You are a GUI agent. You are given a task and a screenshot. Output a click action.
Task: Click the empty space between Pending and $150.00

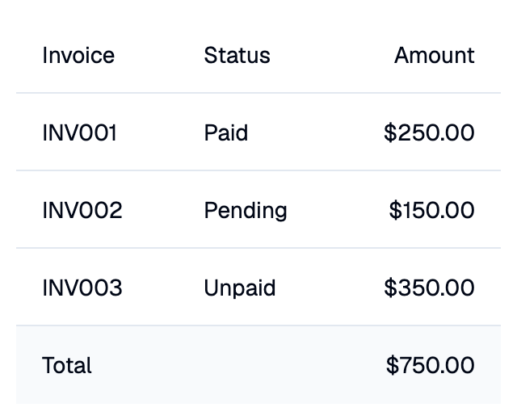click(338, 210)
